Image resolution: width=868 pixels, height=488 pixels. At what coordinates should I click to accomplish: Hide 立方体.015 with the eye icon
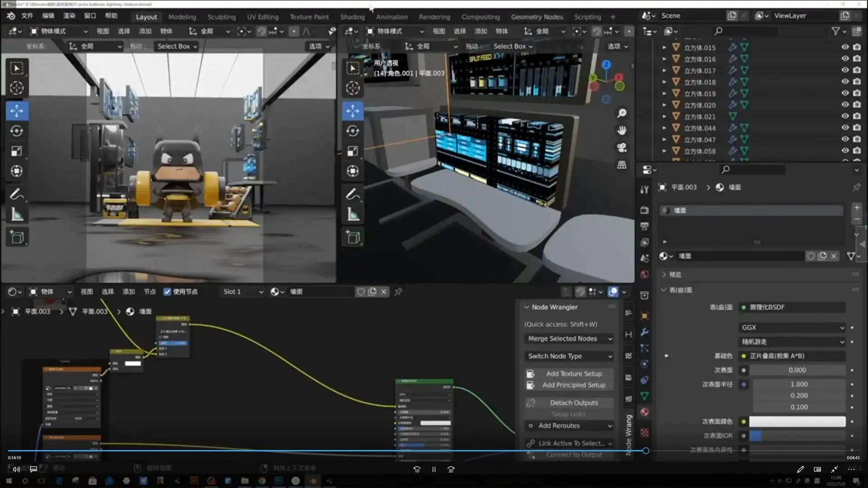tap(844, 47)
